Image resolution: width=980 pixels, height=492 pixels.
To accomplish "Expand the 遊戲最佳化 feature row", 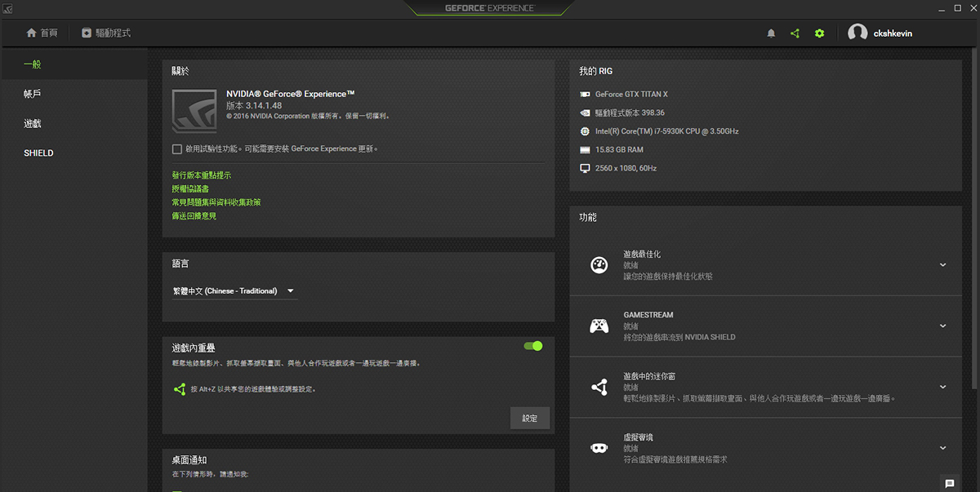I will (942, 265).
